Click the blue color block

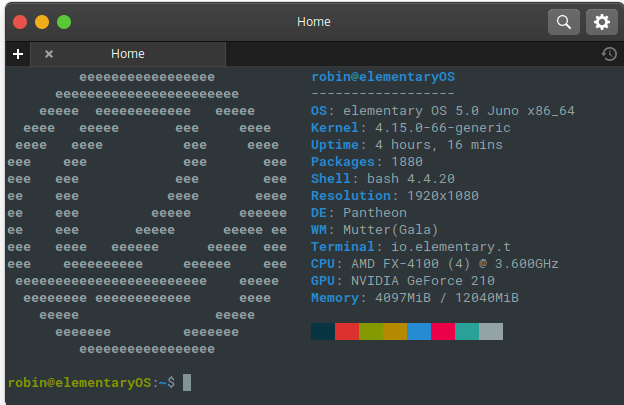point(419,331)
